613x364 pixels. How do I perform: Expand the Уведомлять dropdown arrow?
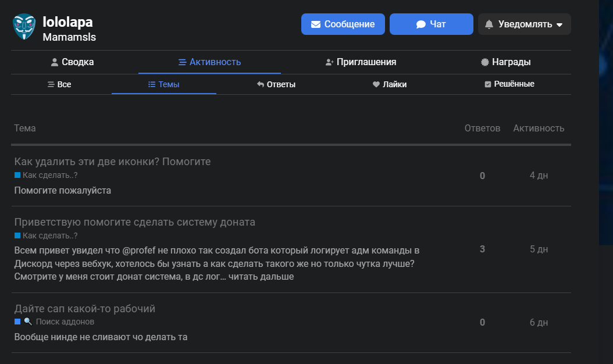click(x=559, y=24)
